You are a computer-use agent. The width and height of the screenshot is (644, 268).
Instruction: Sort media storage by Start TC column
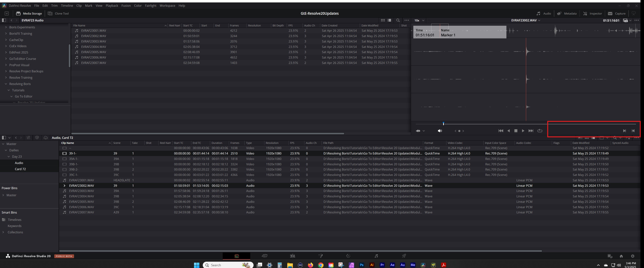tap(190, 26)
